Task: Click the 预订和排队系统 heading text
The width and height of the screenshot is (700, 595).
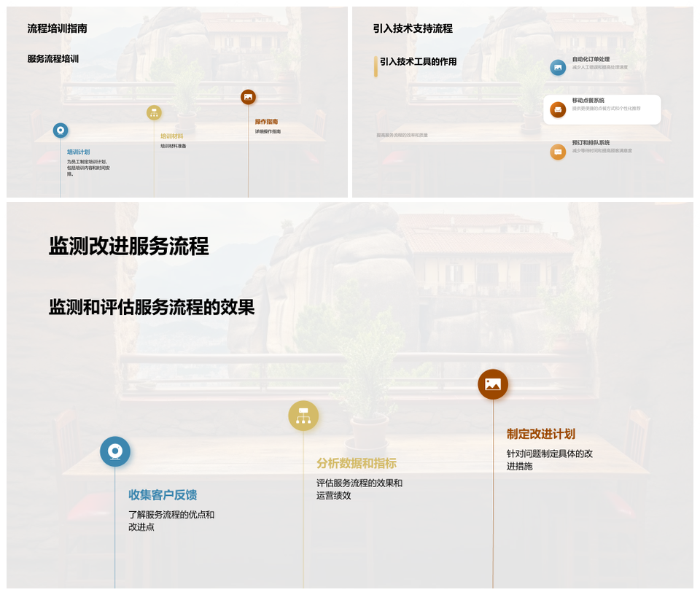Action: point(591,143)
